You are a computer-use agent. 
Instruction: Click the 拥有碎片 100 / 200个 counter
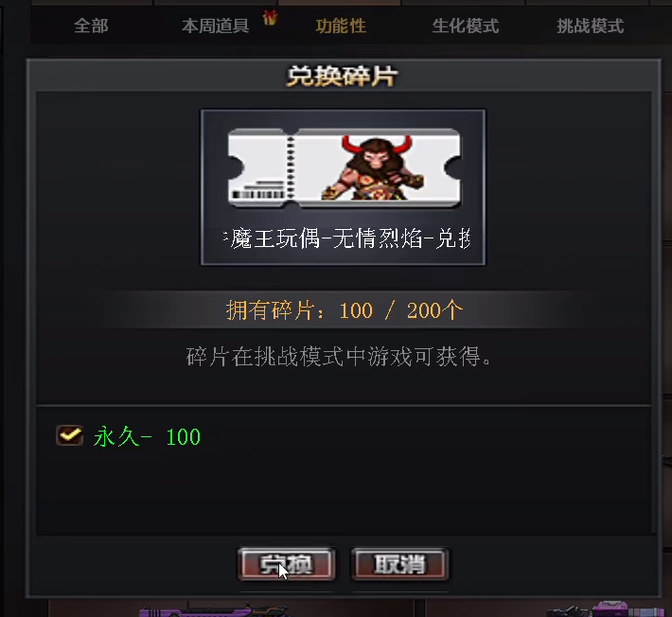point(345,310)
